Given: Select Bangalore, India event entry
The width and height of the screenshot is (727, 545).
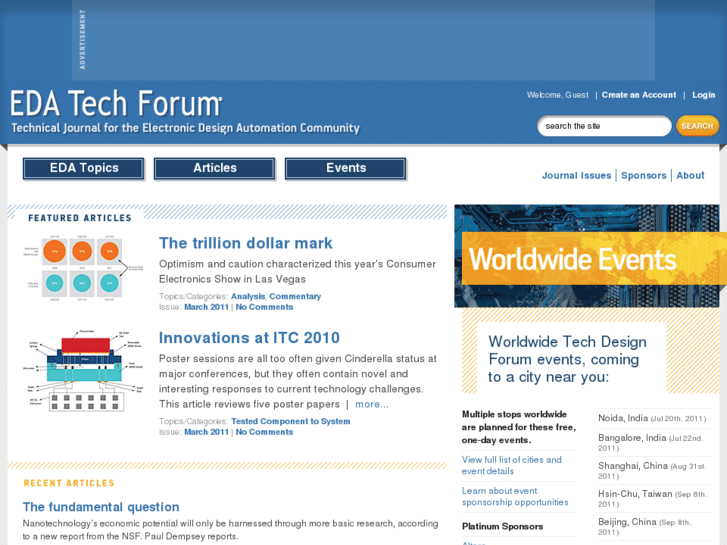Looking at the screenshot, I should [653, 442].
